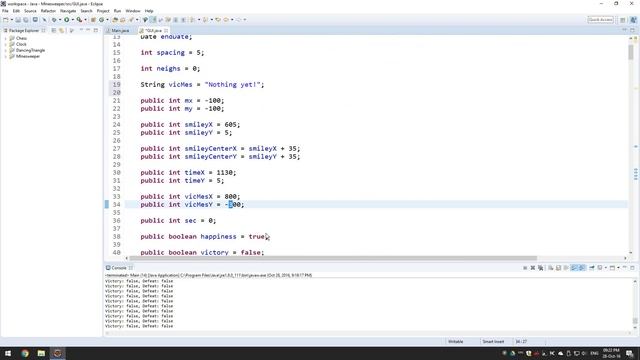Open the File menu
Screen dimensions: 640x360
(x=5, y=11)
